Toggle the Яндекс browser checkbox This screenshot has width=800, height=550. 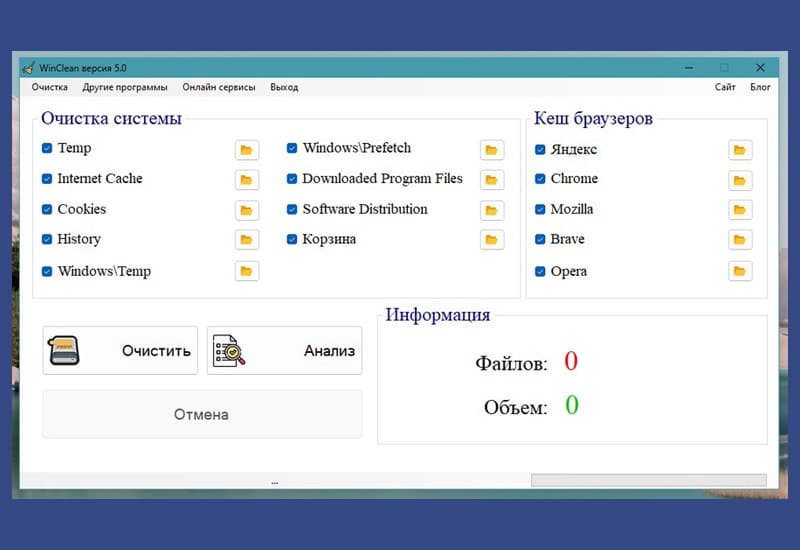540,149
